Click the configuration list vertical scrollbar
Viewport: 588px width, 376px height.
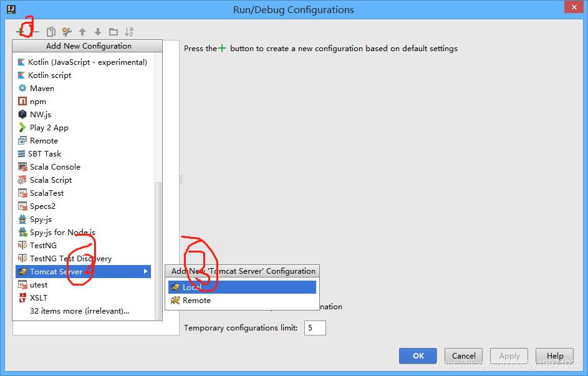(158, 250)
